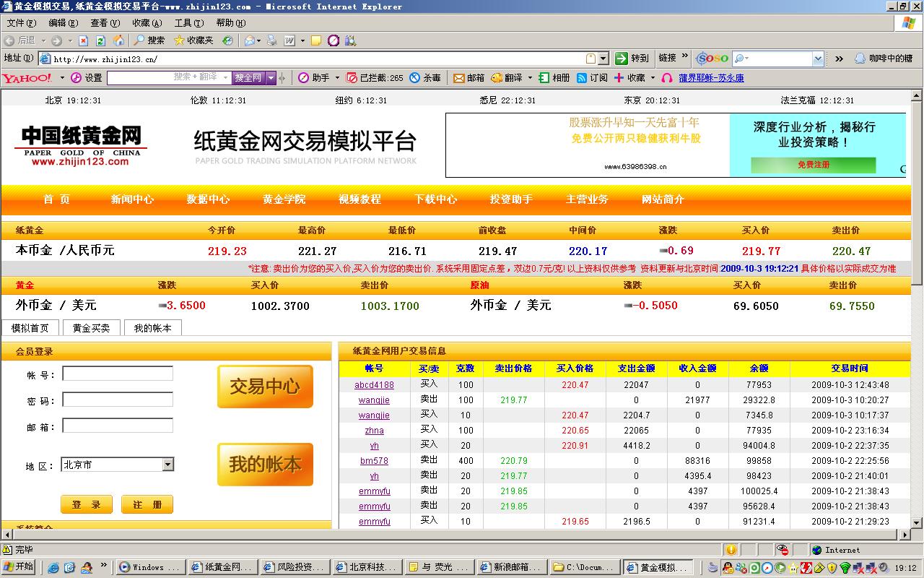Click the SOSO search logo
This screenshot has width=924, height=578.
[x=712, y=59]
